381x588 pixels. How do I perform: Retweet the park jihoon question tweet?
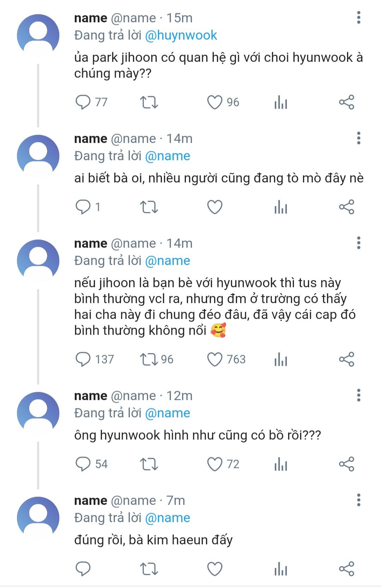click(149, 102)
